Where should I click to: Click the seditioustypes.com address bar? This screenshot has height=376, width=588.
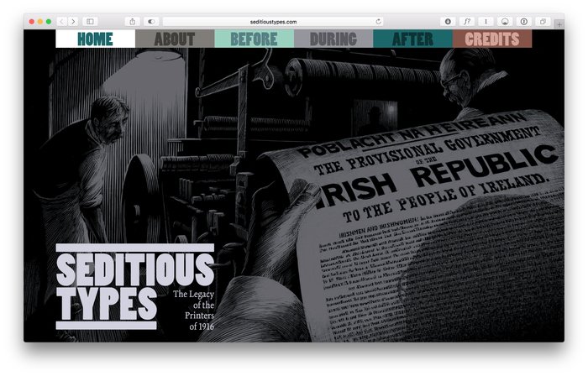tap(273, 22)
